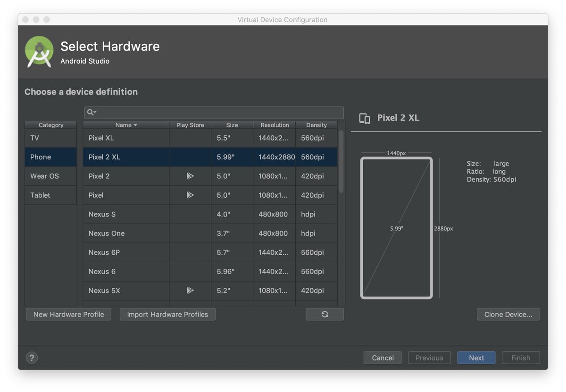Click the Category column header
This screenshot has width=566, height=392.
click(51, 125)
